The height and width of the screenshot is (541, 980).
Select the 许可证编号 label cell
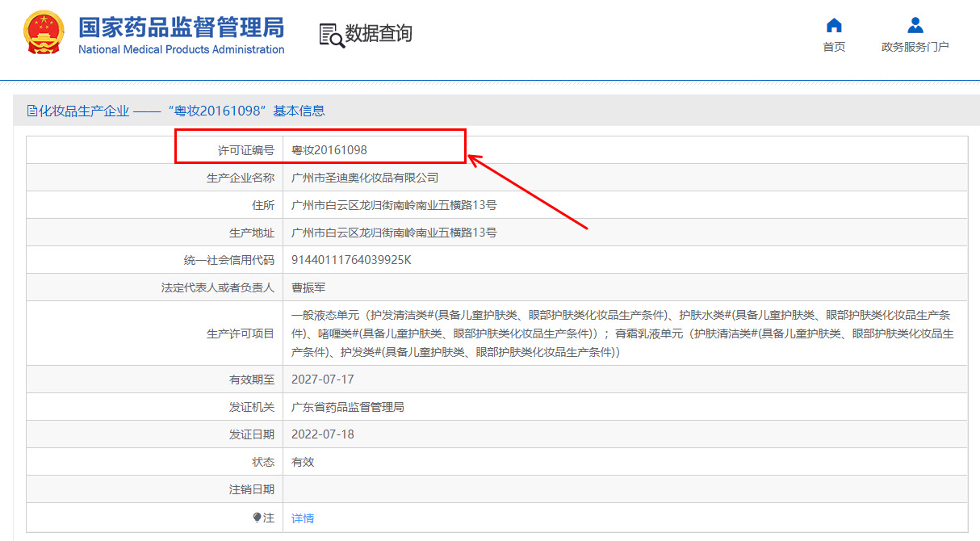click(x=154, y=150)
